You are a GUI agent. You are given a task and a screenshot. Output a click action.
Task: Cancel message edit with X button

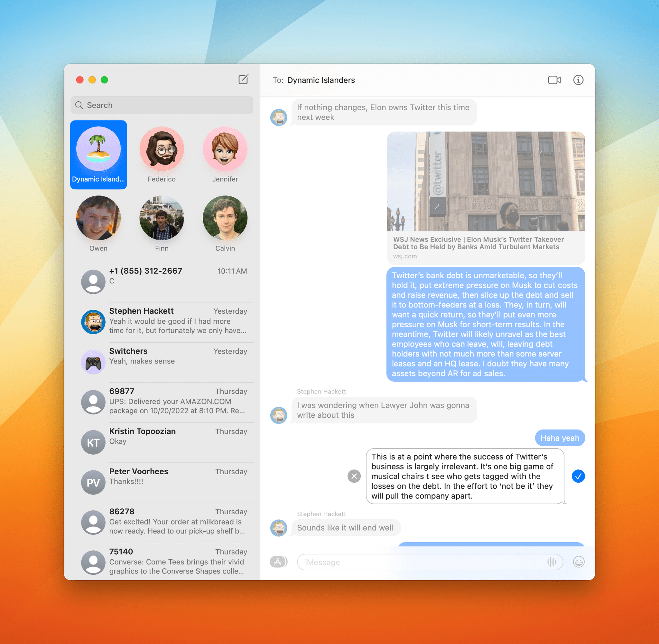coord(354,476)
